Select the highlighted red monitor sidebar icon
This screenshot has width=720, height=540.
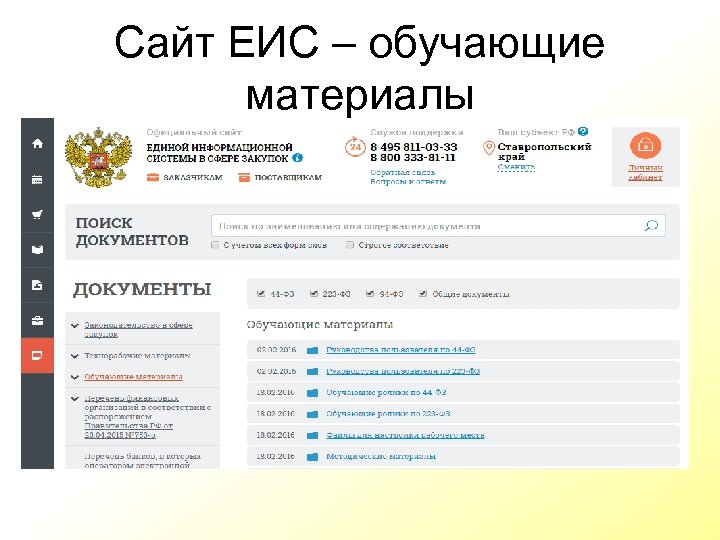point(37,355)
